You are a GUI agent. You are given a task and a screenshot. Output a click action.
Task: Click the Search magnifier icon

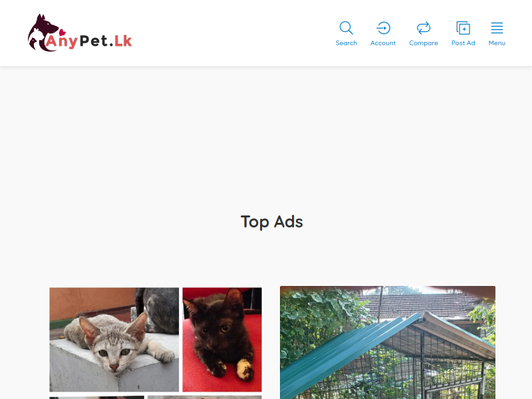pyautogui.click(x=346, y=28)
